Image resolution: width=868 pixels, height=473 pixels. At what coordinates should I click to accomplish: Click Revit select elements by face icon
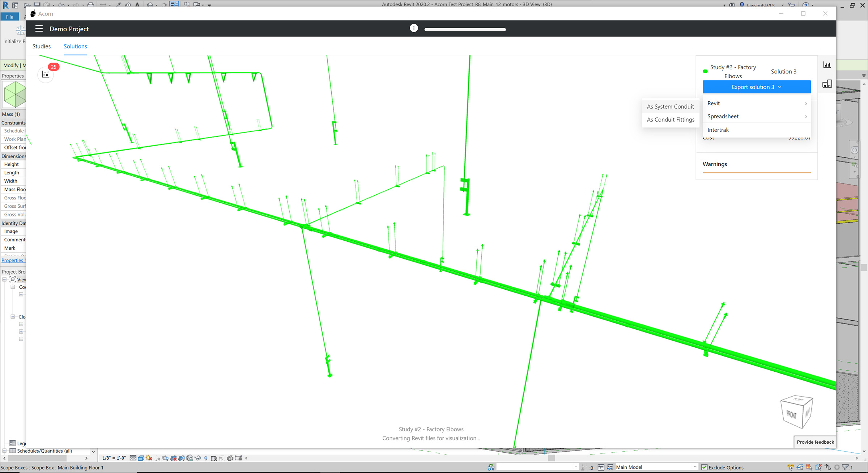tap(818, 467)
